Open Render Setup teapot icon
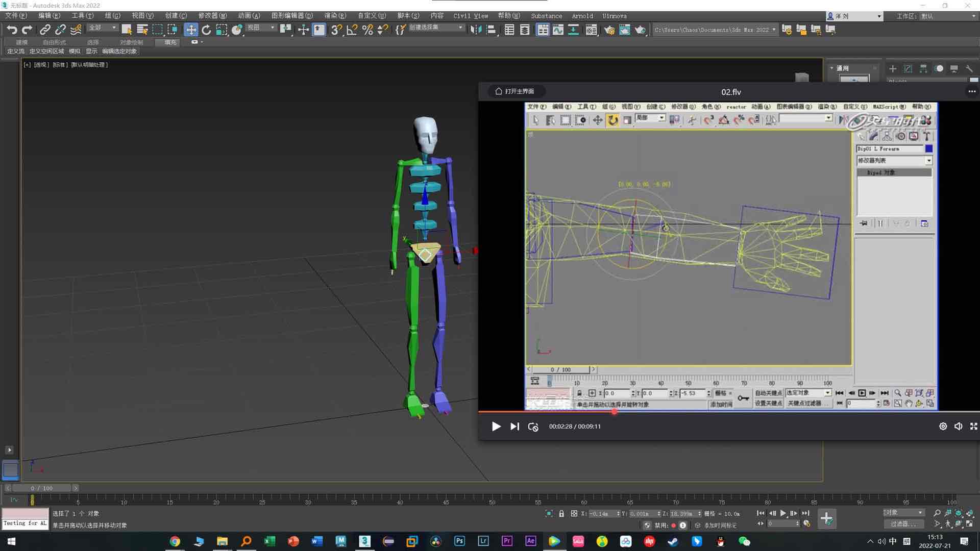This screenshot has width=980, height=551. pos(609,30)
